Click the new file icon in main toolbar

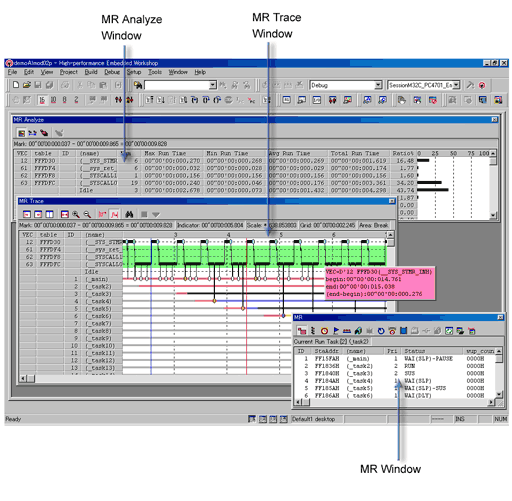(16, 85)
